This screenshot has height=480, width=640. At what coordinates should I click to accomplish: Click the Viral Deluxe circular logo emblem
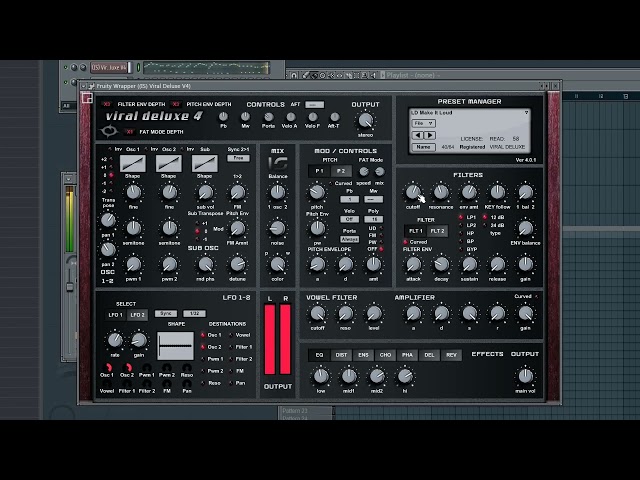(x=109, y=131)
